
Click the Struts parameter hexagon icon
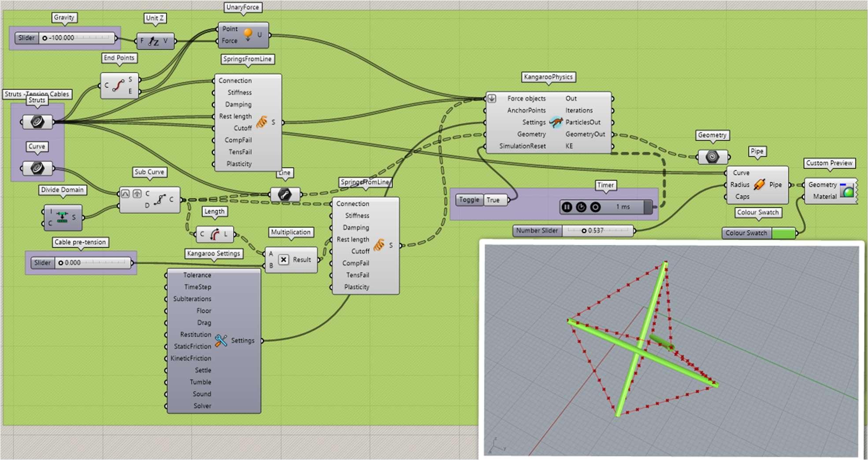tap(37, 122)
